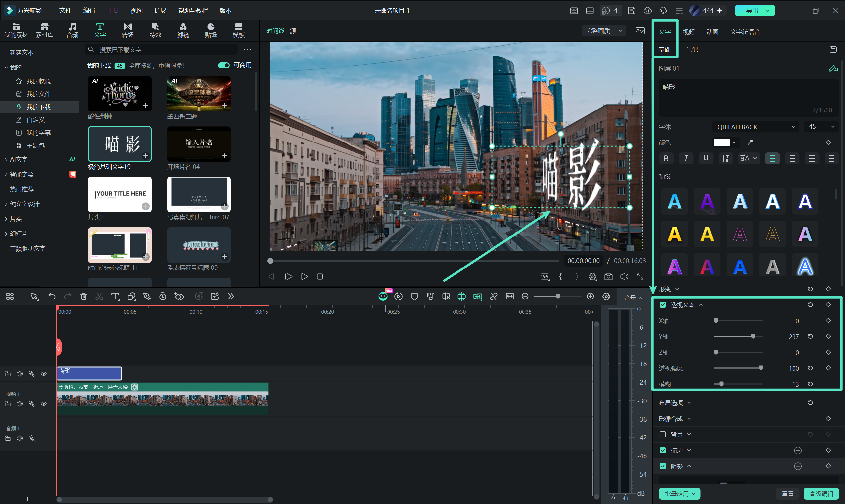This screenshot has height=504, width=845.
Task: Click the stop button under the preview
Action: click(x=320, y=277)
